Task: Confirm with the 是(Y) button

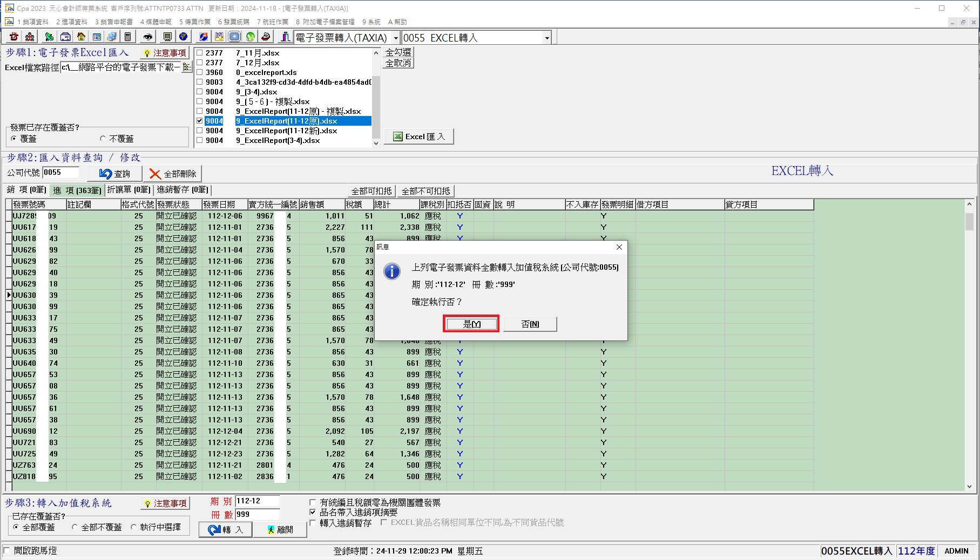Action: pos(471,324)
